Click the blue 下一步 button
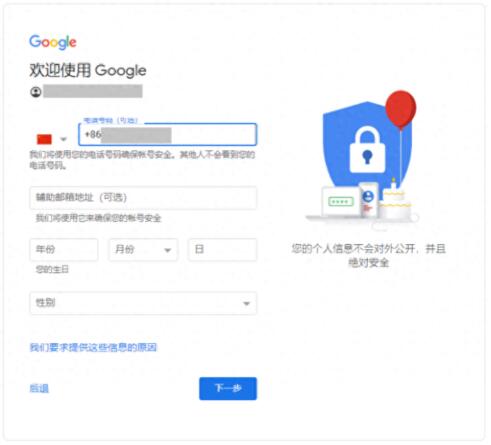 coord(228,388)
